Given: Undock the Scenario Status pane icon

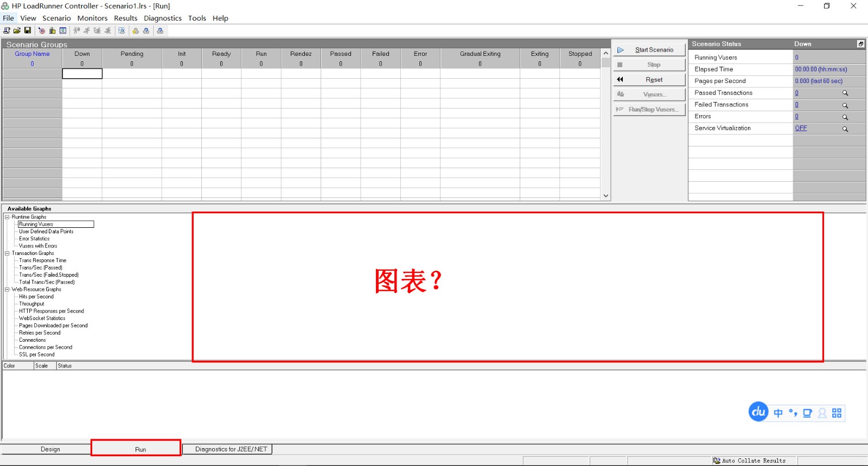Looking at the screenshot, I should (x=860, y=44).
